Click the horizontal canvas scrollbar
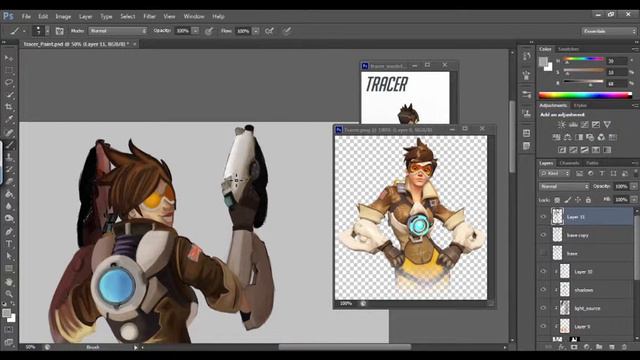 [344, 347]
